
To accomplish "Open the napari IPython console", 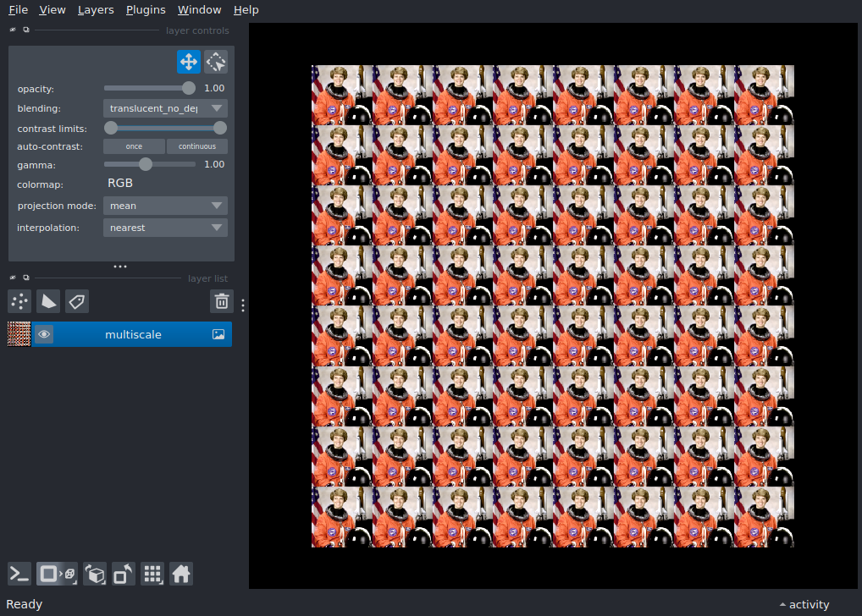I will click(19, 574).
